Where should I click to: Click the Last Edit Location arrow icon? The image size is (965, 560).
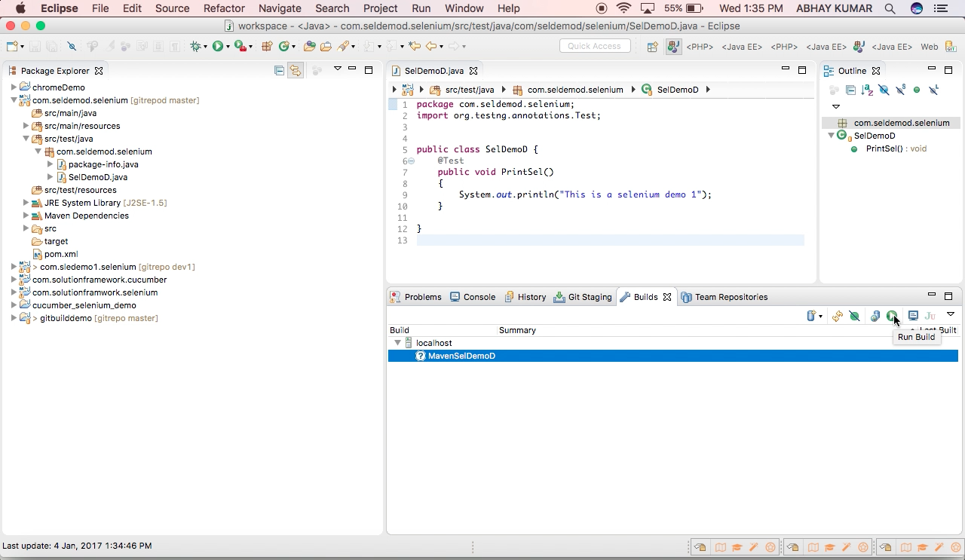click(414, 46)
